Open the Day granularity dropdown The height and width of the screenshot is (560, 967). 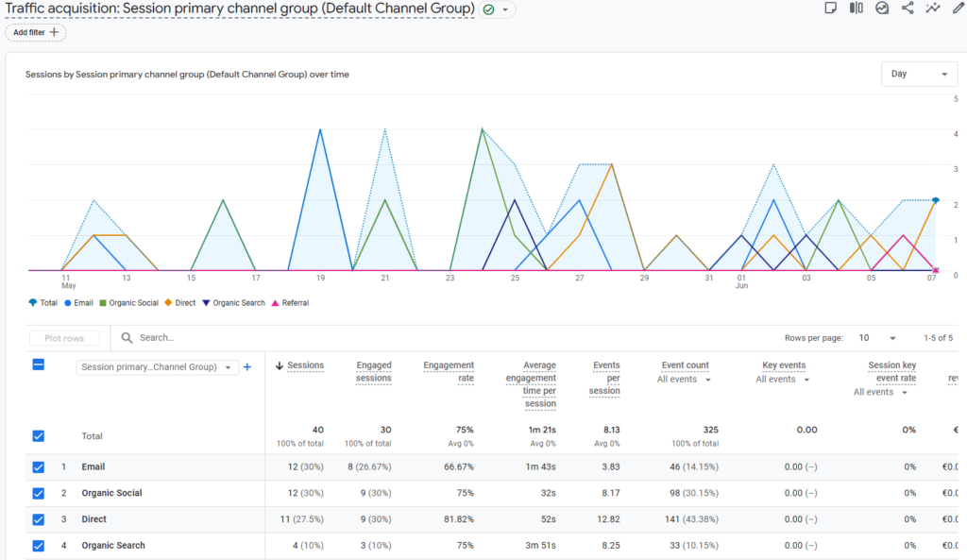[919, 74]
